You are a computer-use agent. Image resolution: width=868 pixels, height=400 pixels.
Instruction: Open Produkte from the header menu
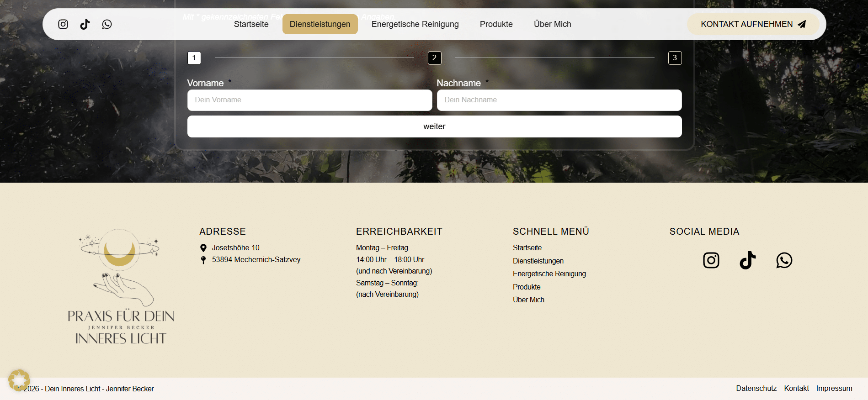tap(496, 24)
